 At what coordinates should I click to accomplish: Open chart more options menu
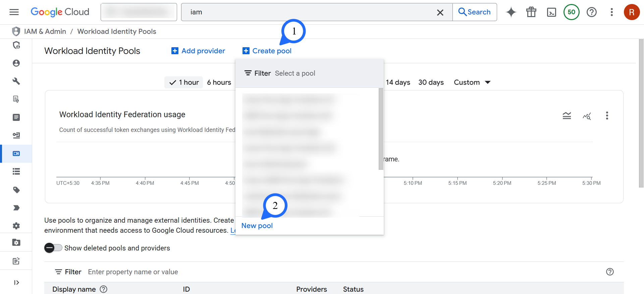pyautogui.click(x=607, y=116)
